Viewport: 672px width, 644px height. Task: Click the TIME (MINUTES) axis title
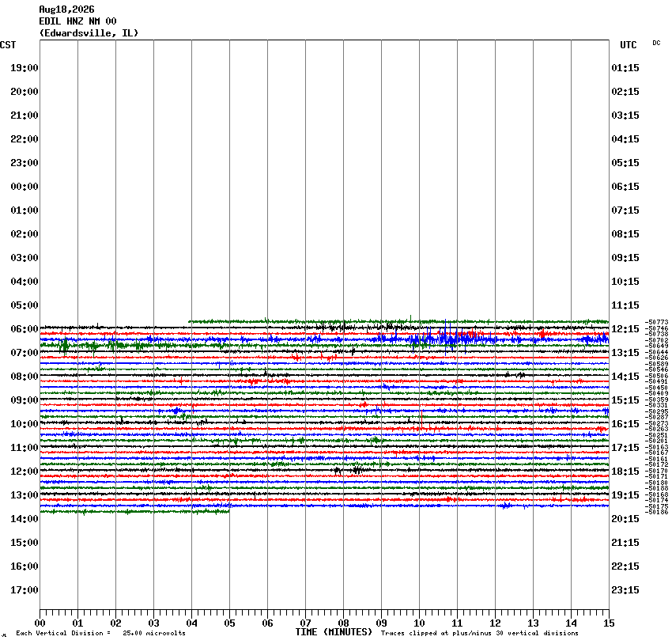tap(334, 632)
